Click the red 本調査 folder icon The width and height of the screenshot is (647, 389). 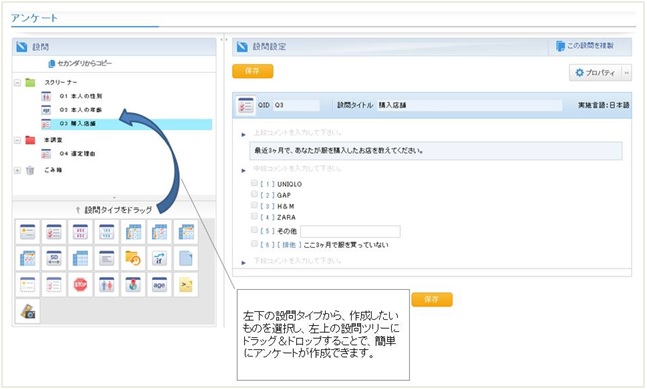pyautogui.click(x=30, y=140)
